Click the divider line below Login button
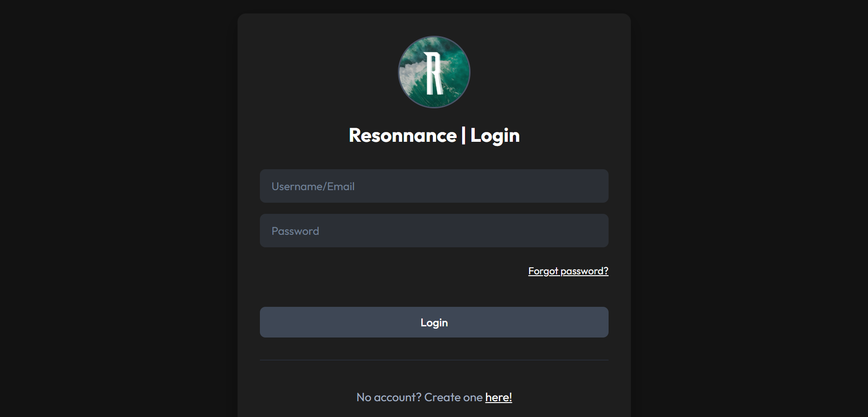The image size is (868, 417). click(x=434, y=360)
